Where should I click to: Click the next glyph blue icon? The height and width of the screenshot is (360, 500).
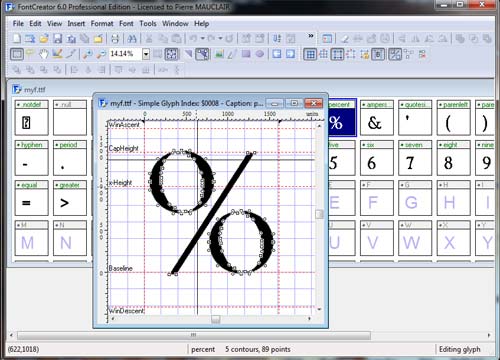tap(291, 54)
